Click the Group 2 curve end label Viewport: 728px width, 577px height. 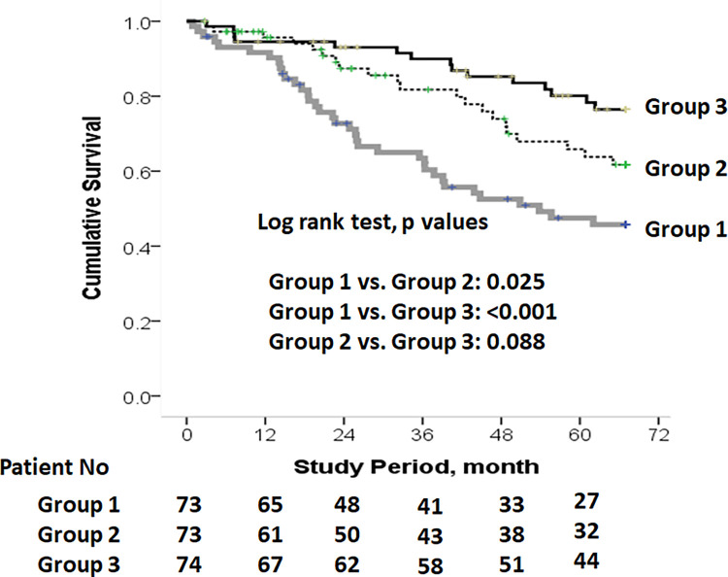click(681, 167)
